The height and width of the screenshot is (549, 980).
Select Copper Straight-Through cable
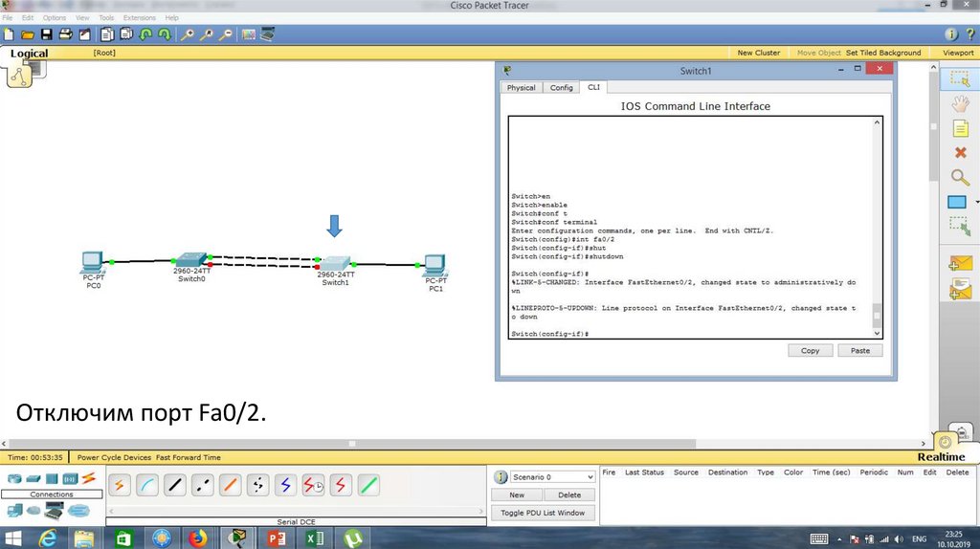point(175,485)
